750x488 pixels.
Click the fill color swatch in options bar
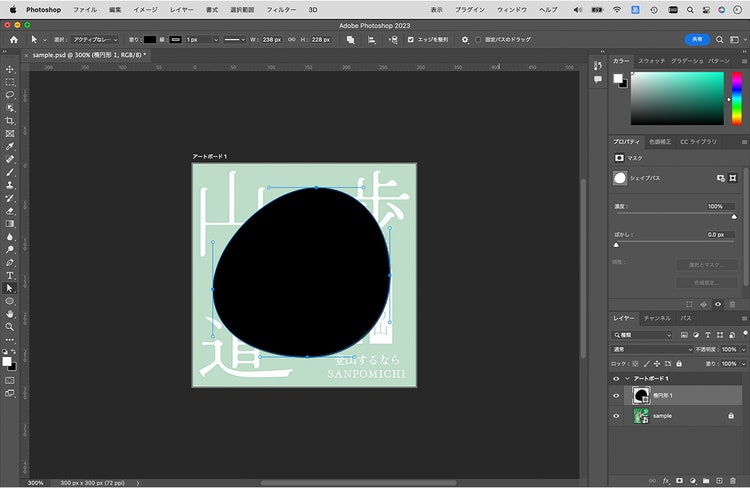pyautogui.click(x=150, y=40)
